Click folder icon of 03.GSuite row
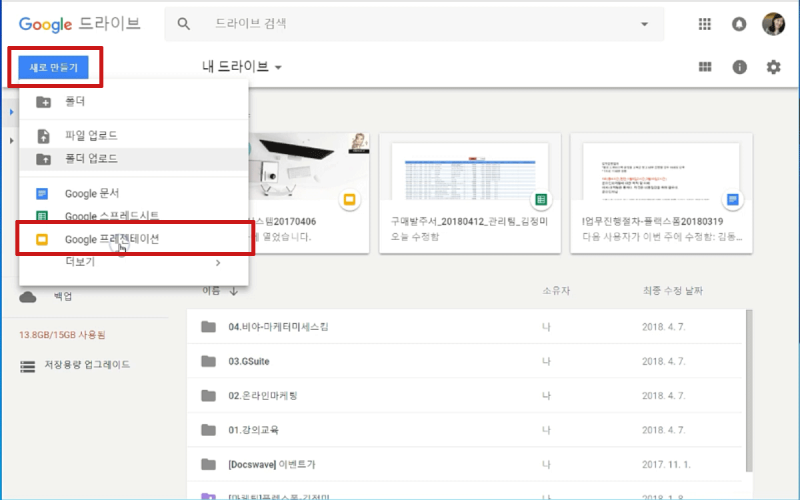Viewport: 800px width, 500px height. click(208, 361)
